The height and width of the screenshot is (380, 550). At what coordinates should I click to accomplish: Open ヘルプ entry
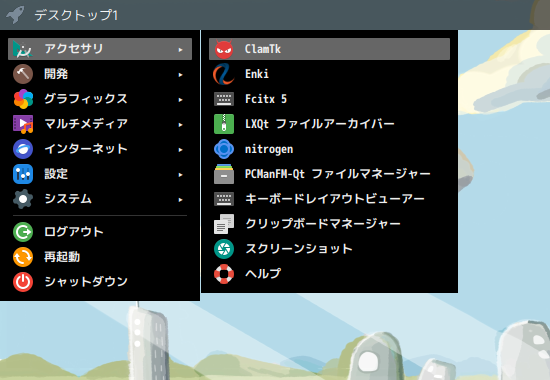(x=329, y=274)
